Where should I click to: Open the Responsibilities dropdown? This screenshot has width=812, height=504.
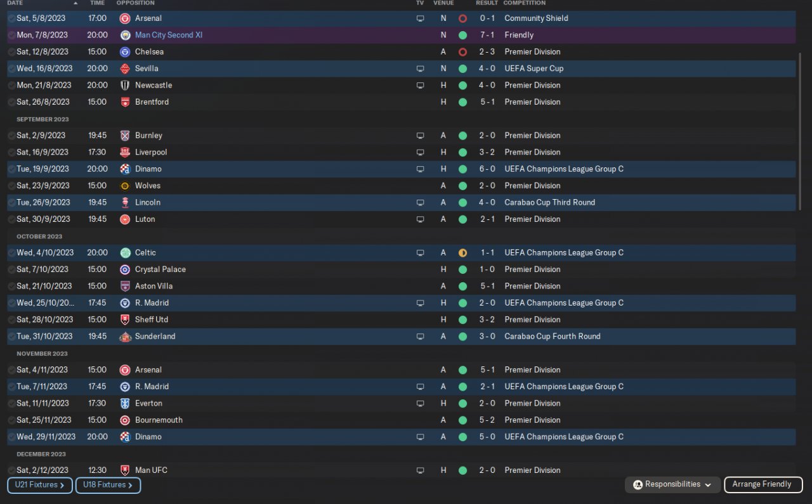[672, 485]
